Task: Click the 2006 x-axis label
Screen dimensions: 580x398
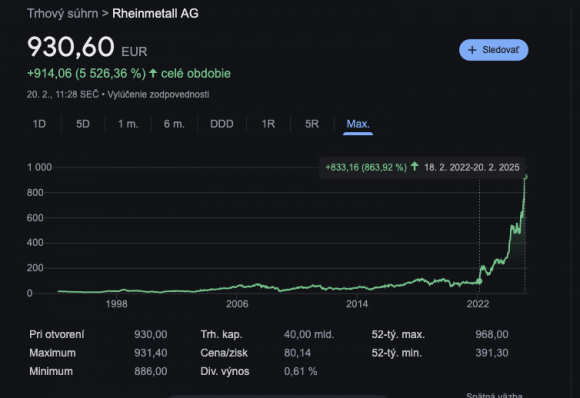Action: coord(237,304)
